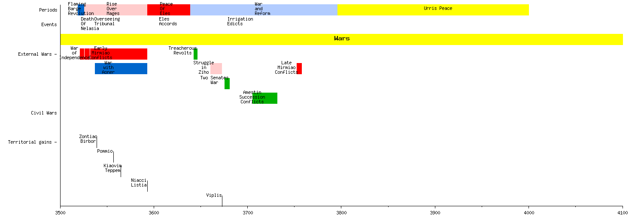Click the pink Struggle in Ziho bar
The width and height of the screenshot is (644, 223).
(216, 69)
